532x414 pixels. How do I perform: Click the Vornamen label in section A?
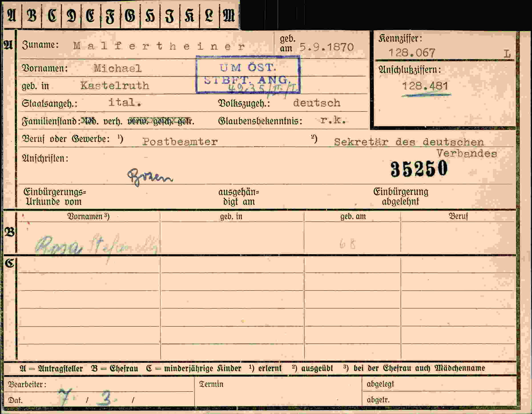45,68
